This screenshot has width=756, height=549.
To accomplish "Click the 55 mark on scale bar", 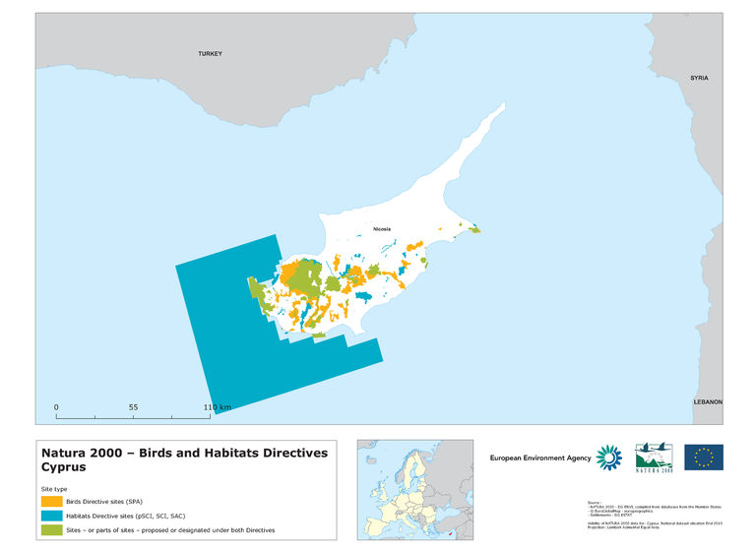I will click(x=133, y=406).
